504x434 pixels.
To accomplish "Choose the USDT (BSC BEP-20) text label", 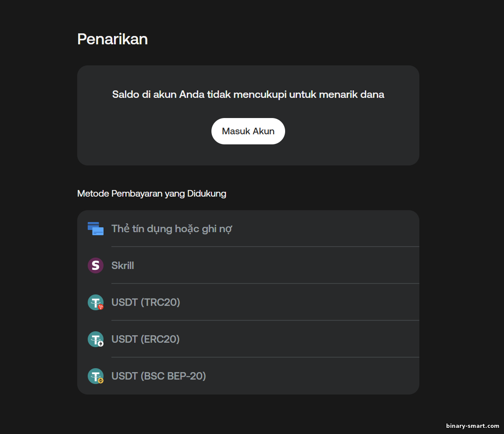I will pyautogui.click(x=159, y=376).
